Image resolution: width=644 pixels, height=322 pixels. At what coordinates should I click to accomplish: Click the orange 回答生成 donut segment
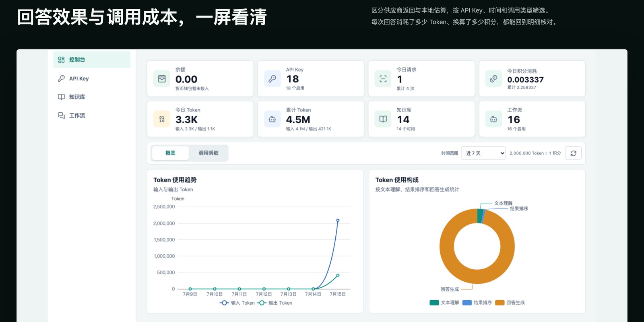[477, 277]
